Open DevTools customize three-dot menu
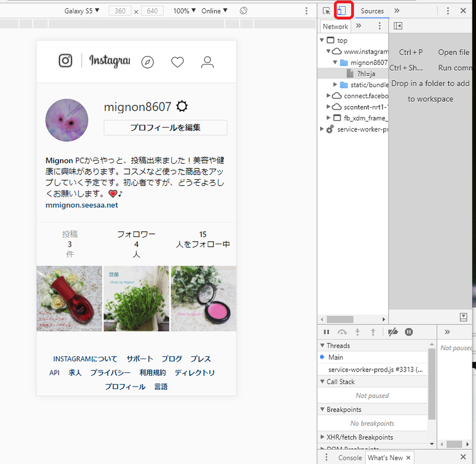476x464 pixels. coord(448,11)
